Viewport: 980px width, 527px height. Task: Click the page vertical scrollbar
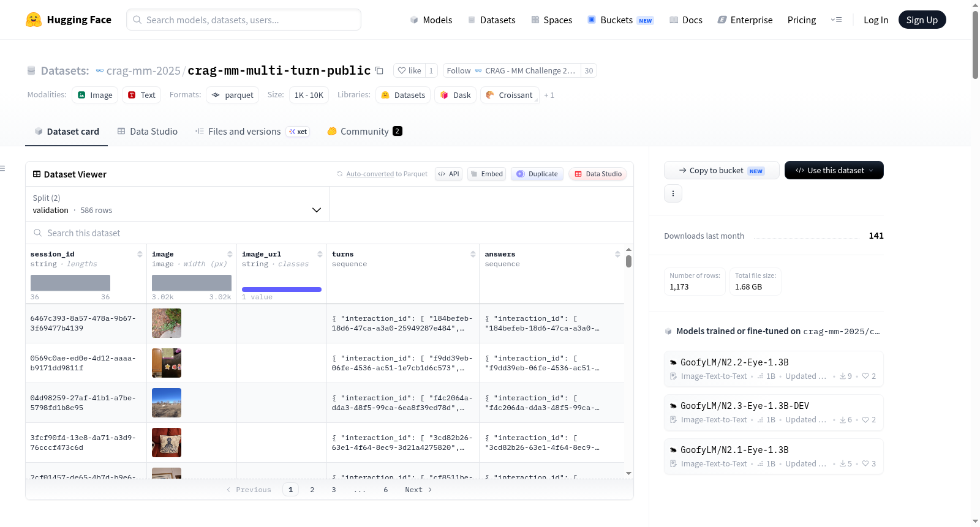975,45
